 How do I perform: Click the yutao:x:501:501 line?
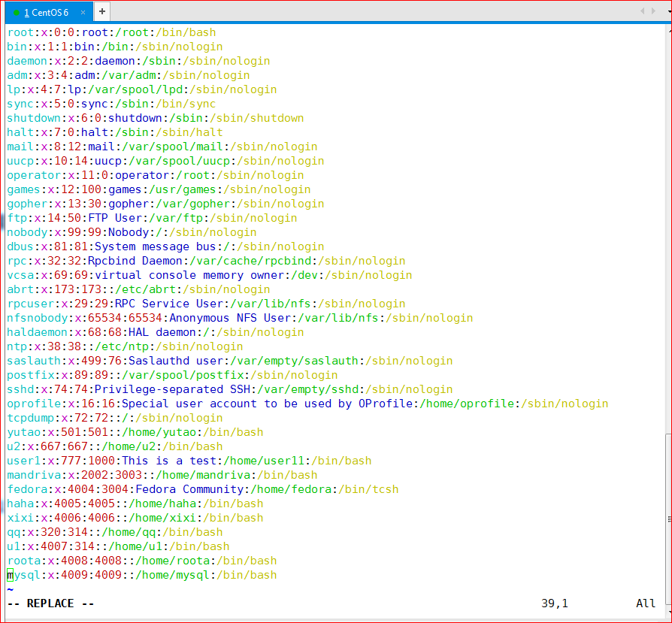click(x=135, y=432)
